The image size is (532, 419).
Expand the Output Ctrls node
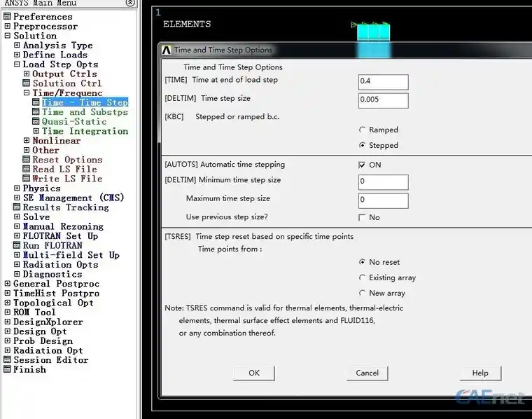click(x=27, y=74)
